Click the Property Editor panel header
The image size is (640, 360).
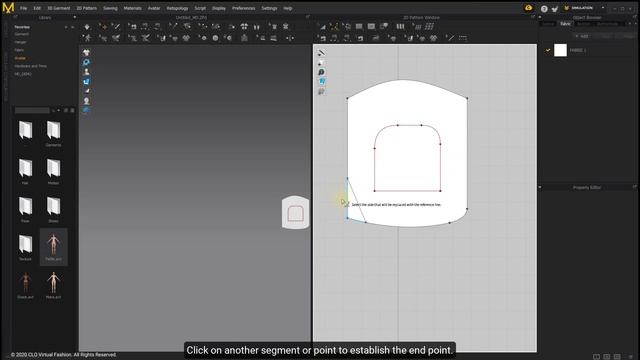(x=587, y=188)
